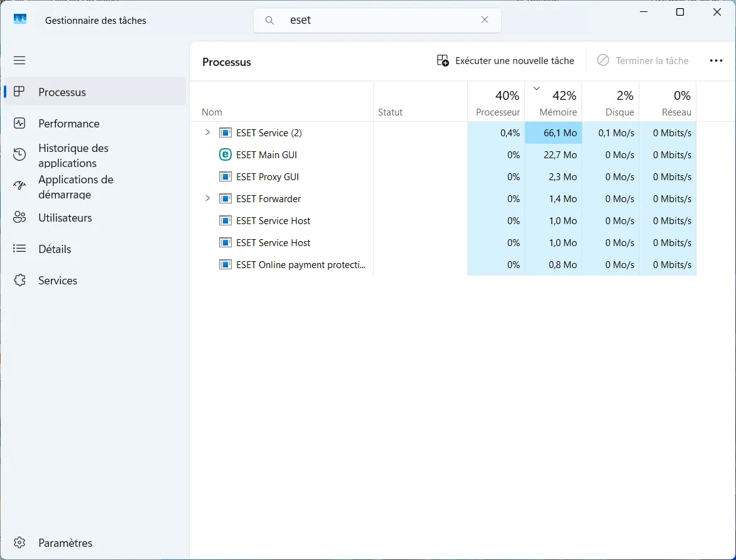Click the app history clock icon
Image resolution: width=736 pixels, height=560 pixels.
point(19,154)
